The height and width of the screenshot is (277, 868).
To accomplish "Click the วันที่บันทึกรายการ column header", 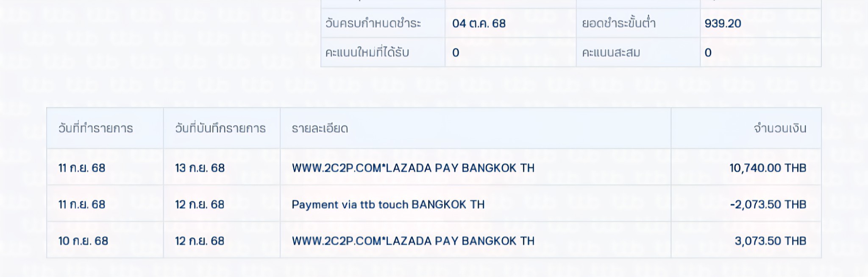I will (x=220, y=128).
